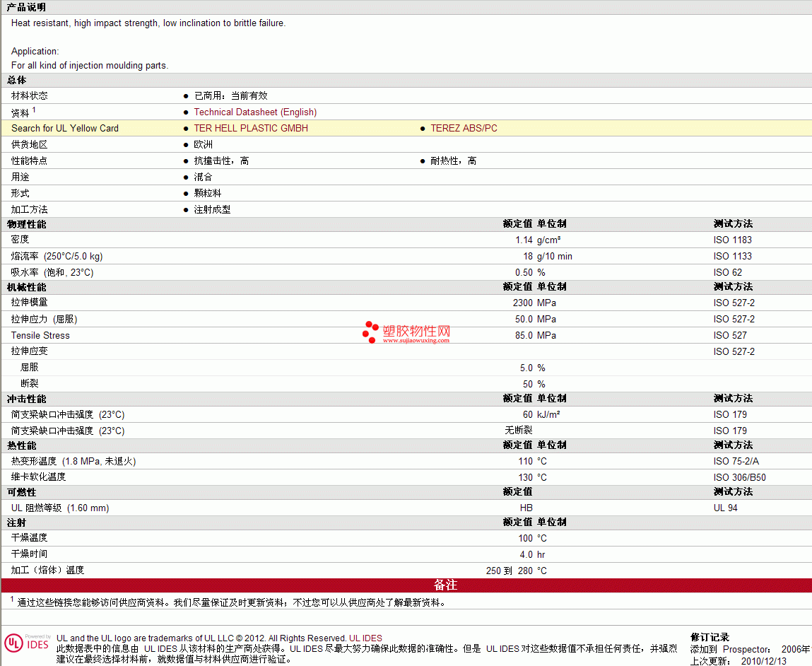Select the 产品说明 section heading
The height and width of the screenshot is (666, 812).
(26, 7)
